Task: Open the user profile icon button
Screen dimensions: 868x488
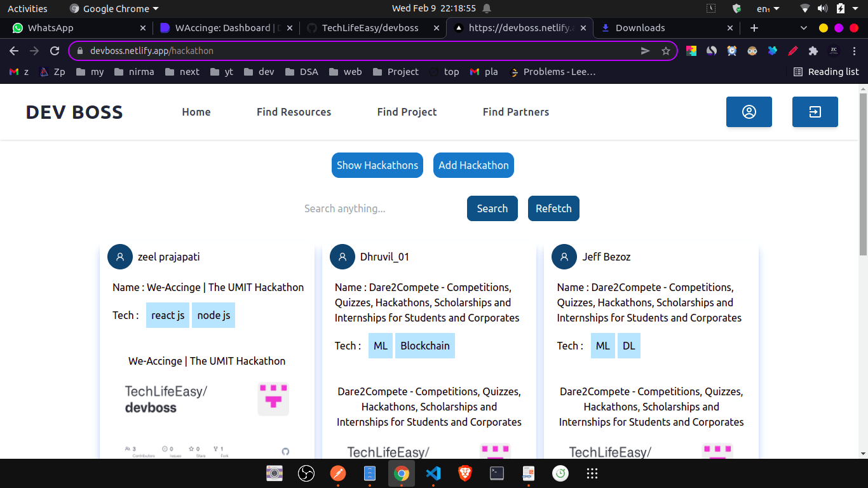Action: 749,112
